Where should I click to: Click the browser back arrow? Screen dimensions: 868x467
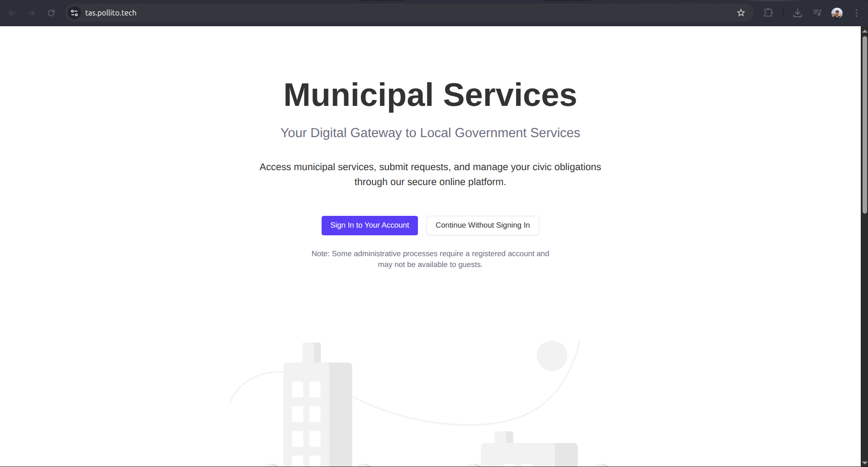click(x=12, y=13)
